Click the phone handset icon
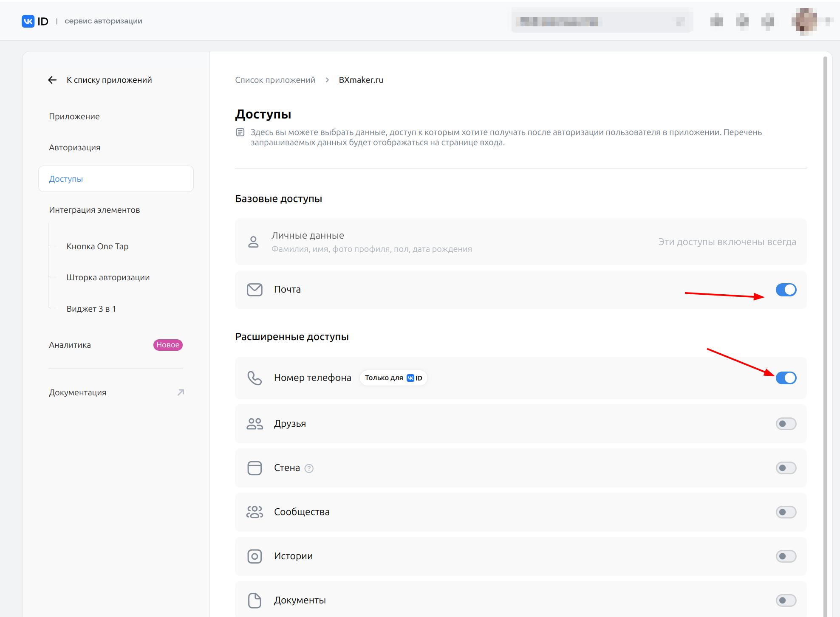 (x=255, y=378)
